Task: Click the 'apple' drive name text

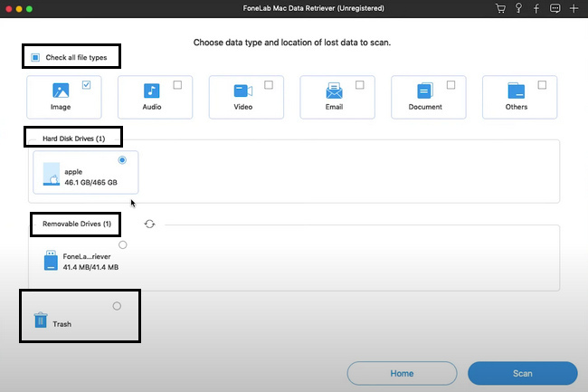Action: (x=73, y=172)
